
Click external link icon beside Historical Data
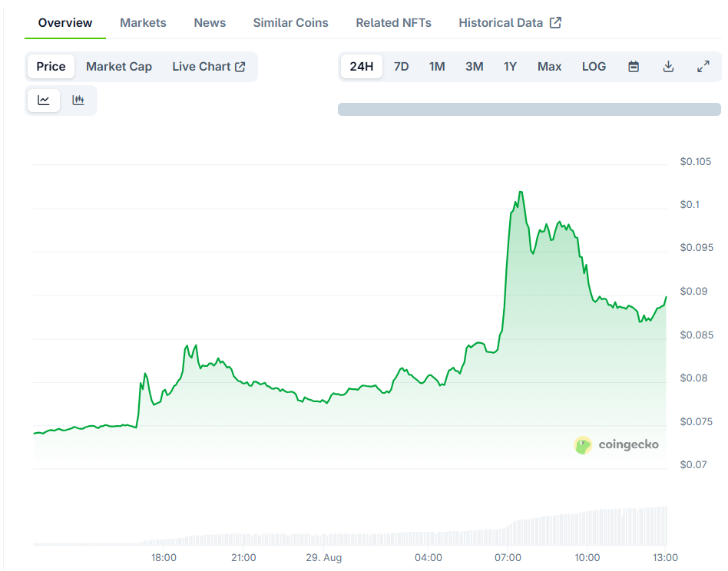pos(555,23)
